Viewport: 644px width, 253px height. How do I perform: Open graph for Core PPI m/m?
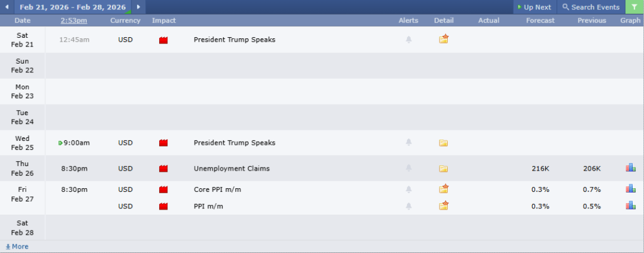[x=630, y=189]
